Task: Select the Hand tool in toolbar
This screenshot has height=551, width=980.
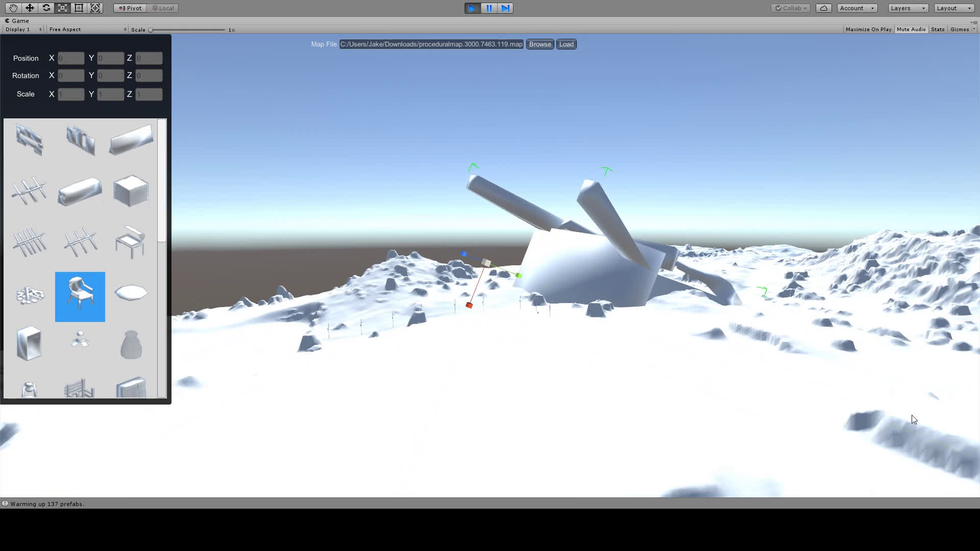Action: tap(13, 8)
